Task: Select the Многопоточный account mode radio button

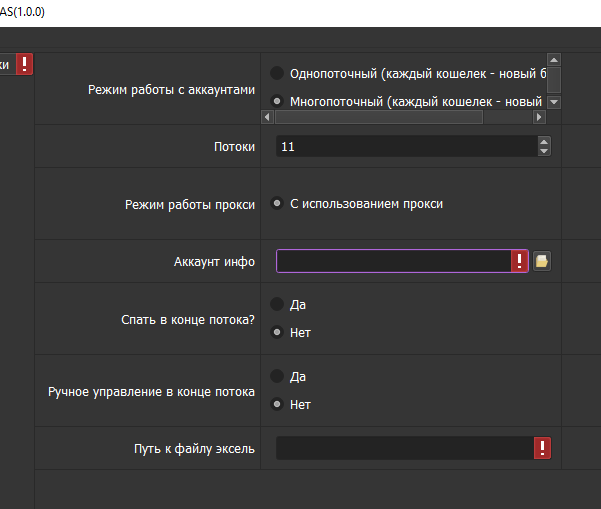Action: click(277, 101)
